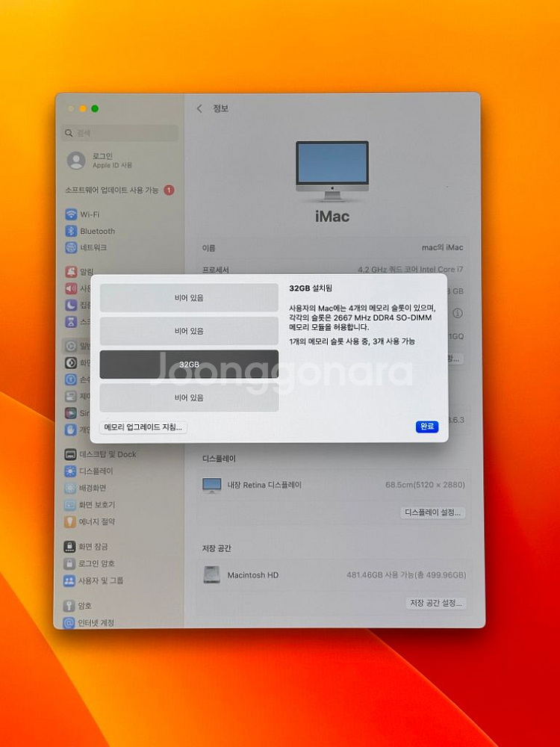
Task: Select the hourglass Screen Time icon
Action: coord(71,321)
